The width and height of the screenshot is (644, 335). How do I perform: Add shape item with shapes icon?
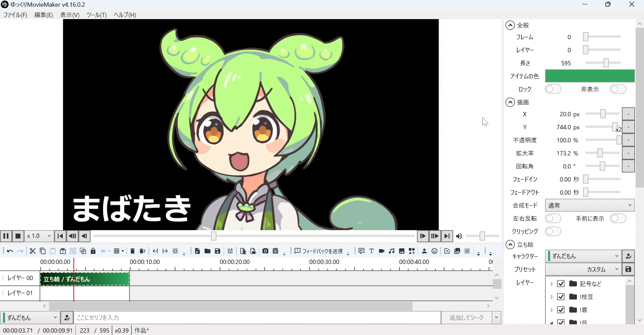click(412, 251)
